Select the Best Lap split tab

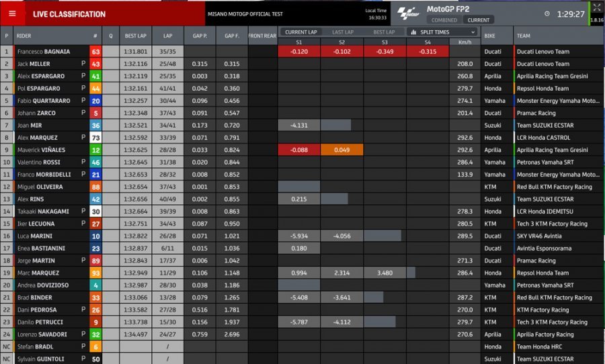click(x=384, y=32)
